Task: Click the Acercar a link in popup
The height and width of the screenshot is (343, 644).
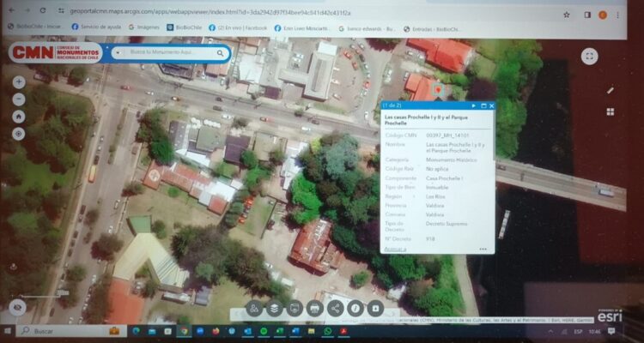Action: pyautogui.click(x=395, y=249)
